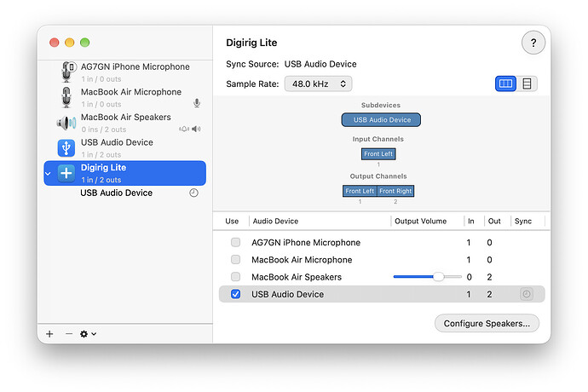Select the AG7GN iPhone Microphone sidebar device icon
588x392 pixels.
pos(68,72)
